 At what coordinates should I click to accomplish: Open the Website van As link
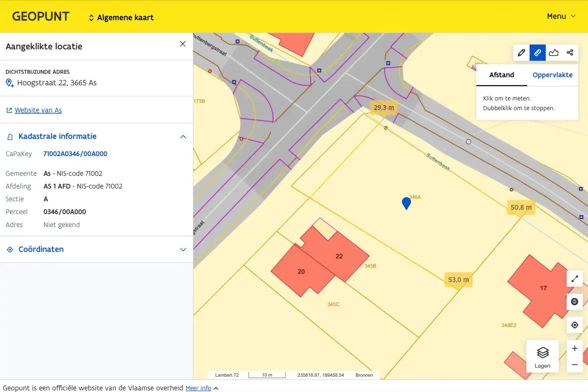tap(38, 110)
